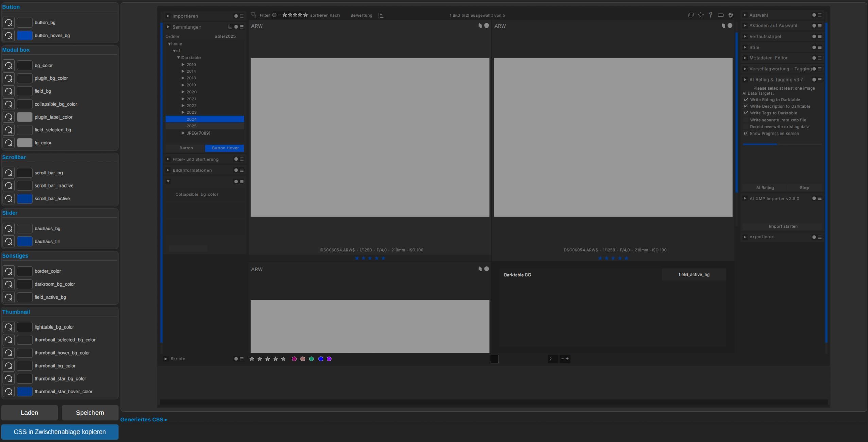Open the bauhaus_fill color swatch
This screenshot has height=442, width=868.
pyautogui.click(x=24, y=241)
